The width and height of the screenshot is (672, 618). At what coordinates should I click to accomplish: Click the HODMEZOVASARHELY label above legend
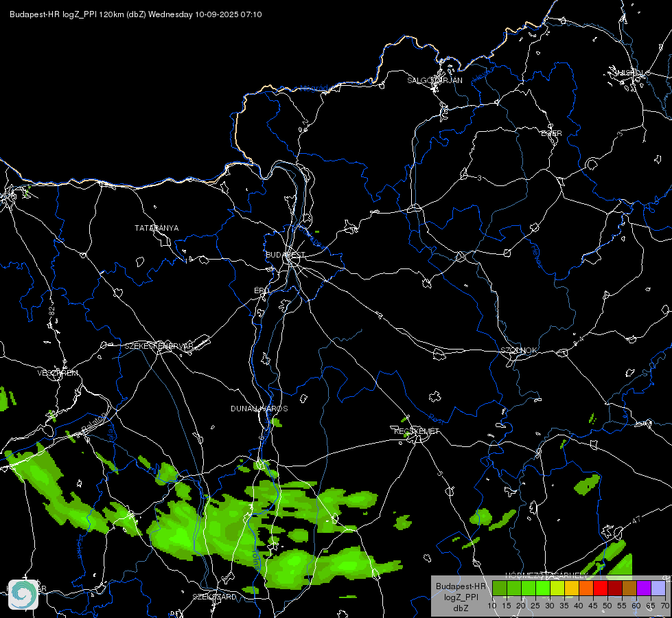pyautogui.click(x=547, y=575)
